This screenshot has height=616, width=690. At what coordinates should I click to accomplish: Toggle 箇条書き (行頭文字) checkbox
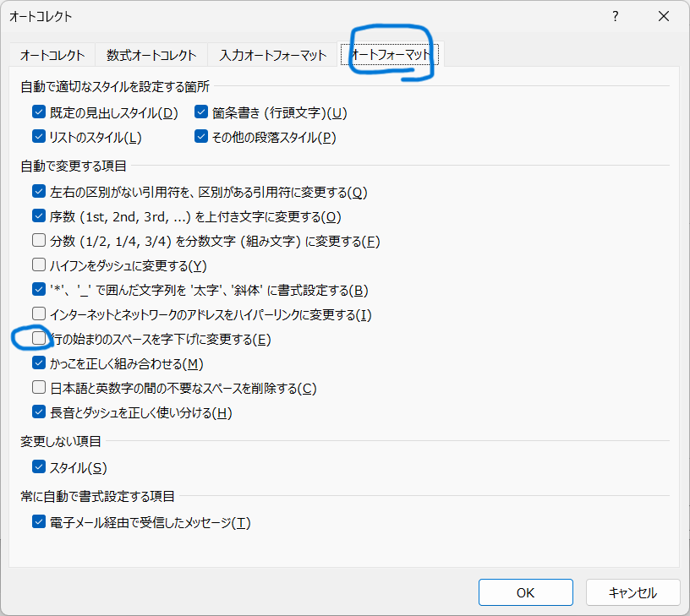(201, 112)
